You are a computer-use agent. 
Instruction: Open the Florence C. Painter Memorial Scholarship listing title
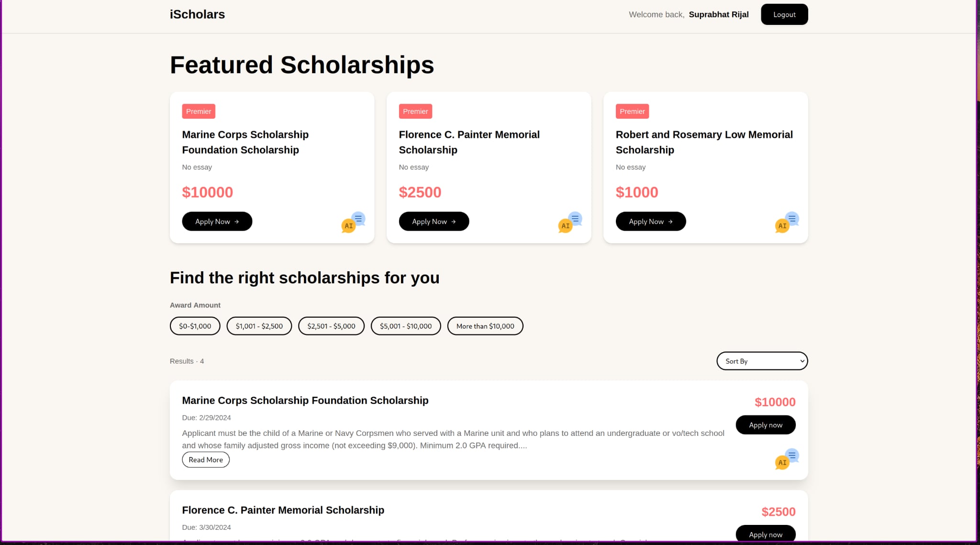point(283,510)
